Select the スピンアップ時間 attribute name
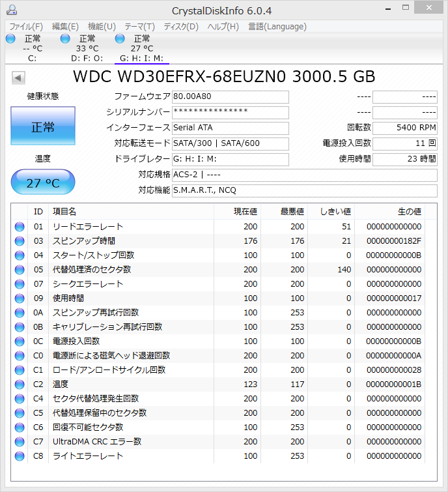This screenshot has width=448, height=492. pyautogui.click(x=84, y=241)
